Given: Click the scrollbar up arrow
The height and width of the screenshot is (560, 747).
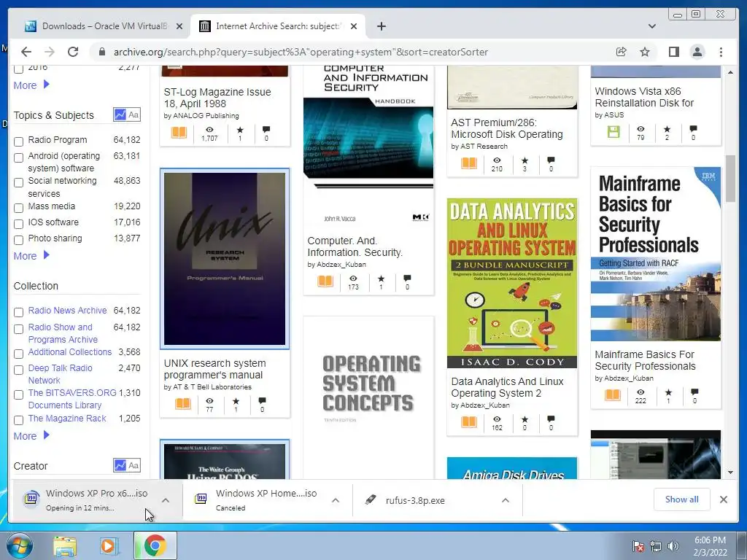Looking at the screenshot, I should (730, 72).
